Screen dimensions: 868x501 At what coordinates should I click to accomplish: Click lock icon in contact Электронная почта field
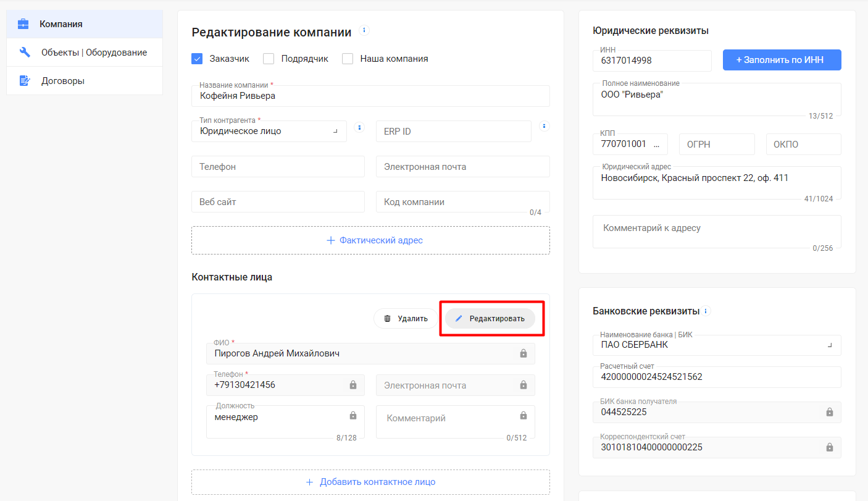524,385
